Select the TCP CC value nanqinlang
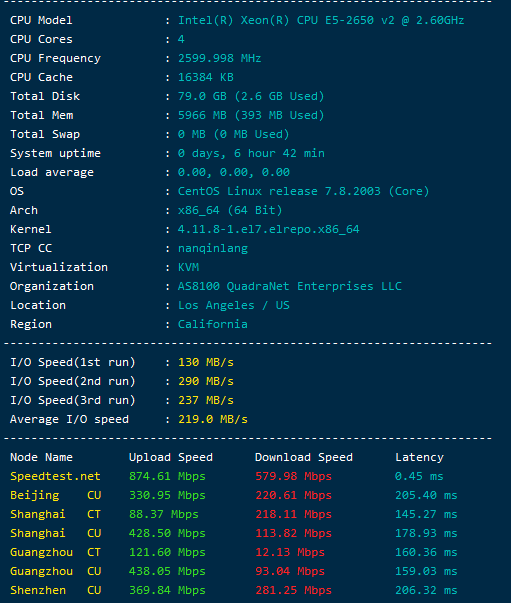The height and width of the screenshot is (603, 511). tap(213, 248)
